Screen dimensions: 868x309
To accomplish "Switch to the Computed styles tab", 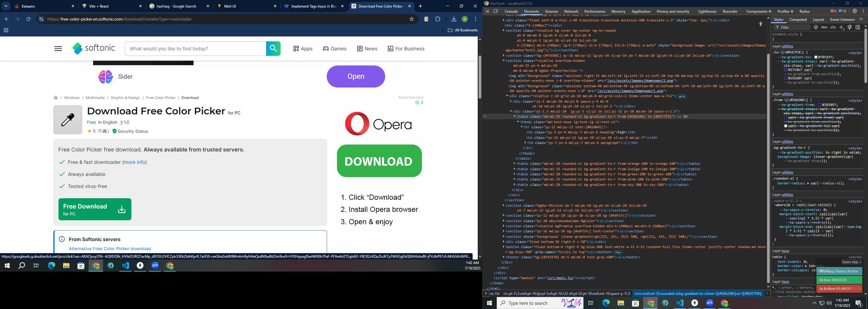I will click(x=798, y=20).
